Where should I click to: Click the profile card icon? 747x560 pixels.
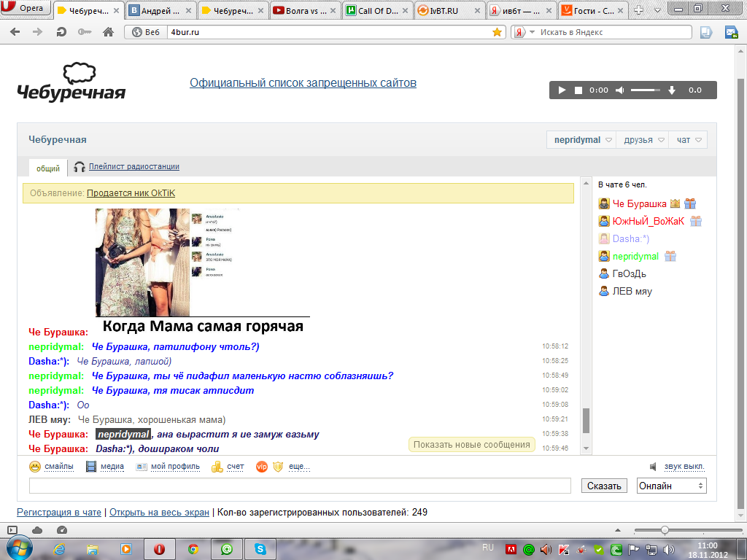[142, 467]
